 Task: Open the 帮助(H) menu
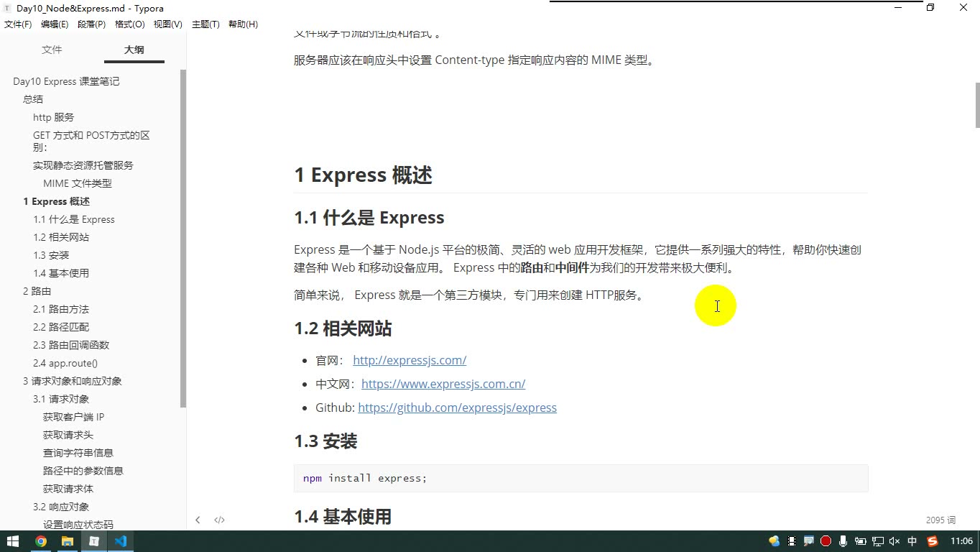243,24
